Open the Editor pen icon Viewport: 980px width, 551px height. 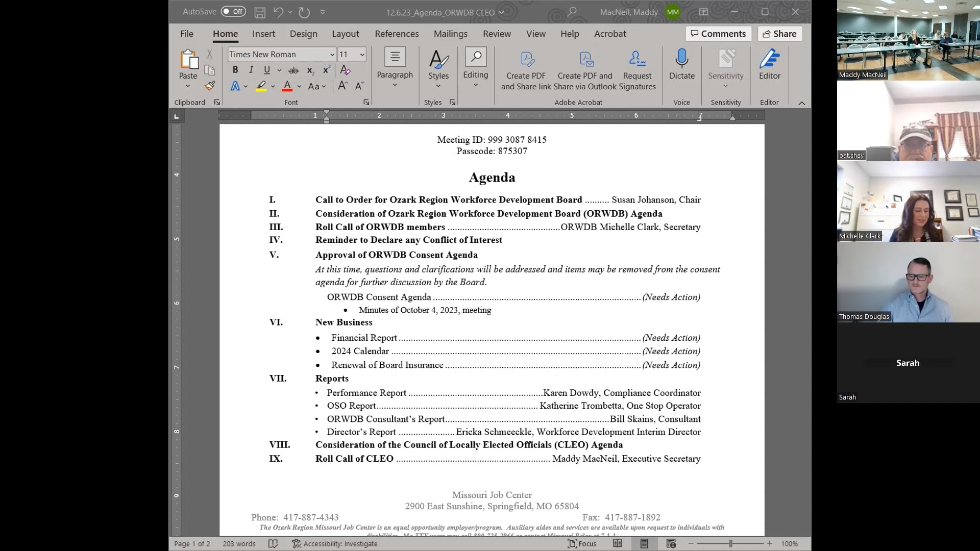tap(769, 59)
